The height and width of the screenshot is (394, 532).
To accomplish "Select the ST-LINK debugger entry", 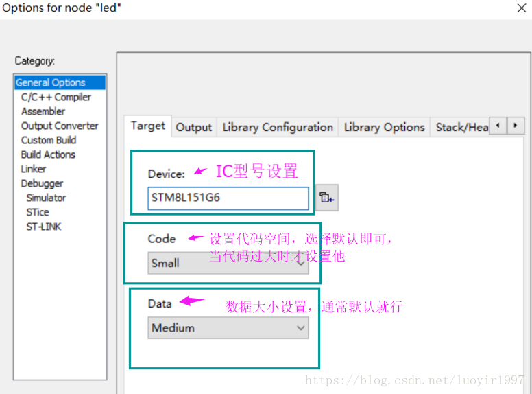I will click(44, 227).
